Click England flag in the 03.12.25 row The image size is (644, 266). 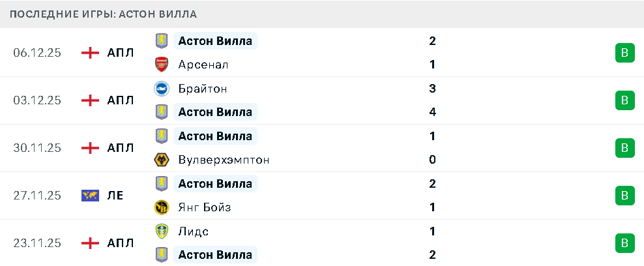[x=90, y=100]
